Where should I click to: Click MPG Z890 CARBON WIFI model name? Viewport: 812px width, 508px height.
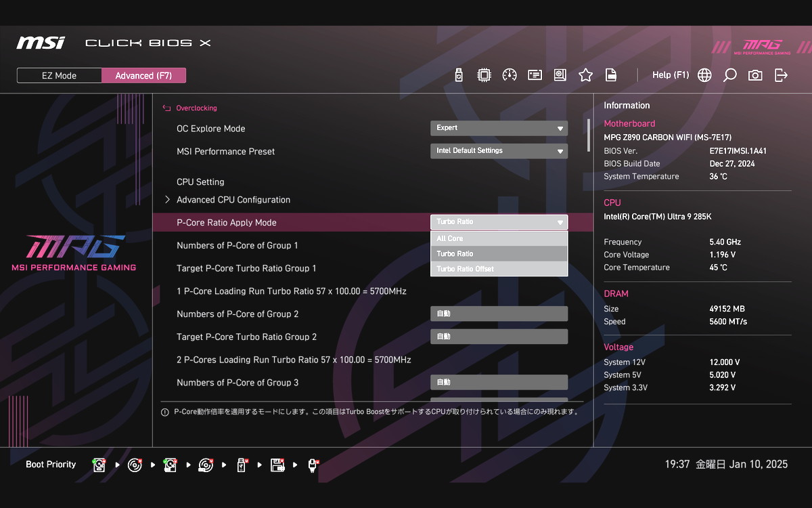(x=667, y=137)
